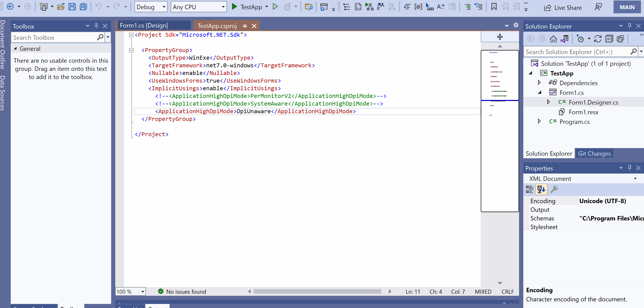
Task: Click the Save icon in toolbar
Action: coord(72,7)
